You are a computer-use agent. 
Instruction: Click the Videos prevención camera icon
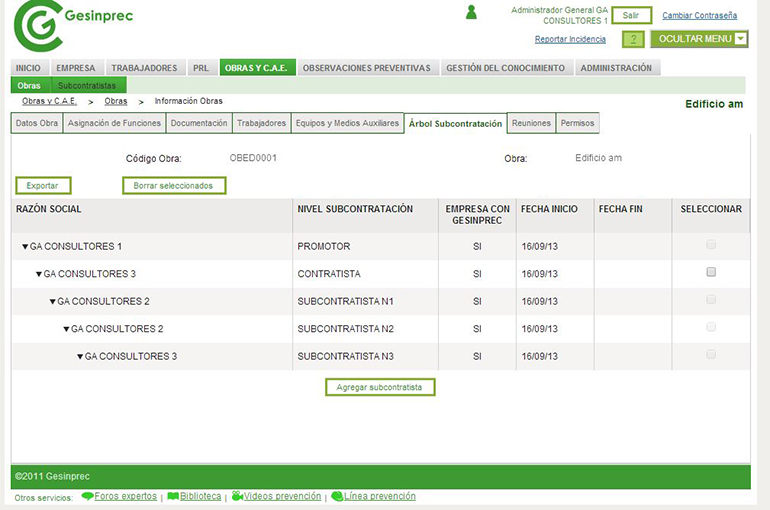237,496
